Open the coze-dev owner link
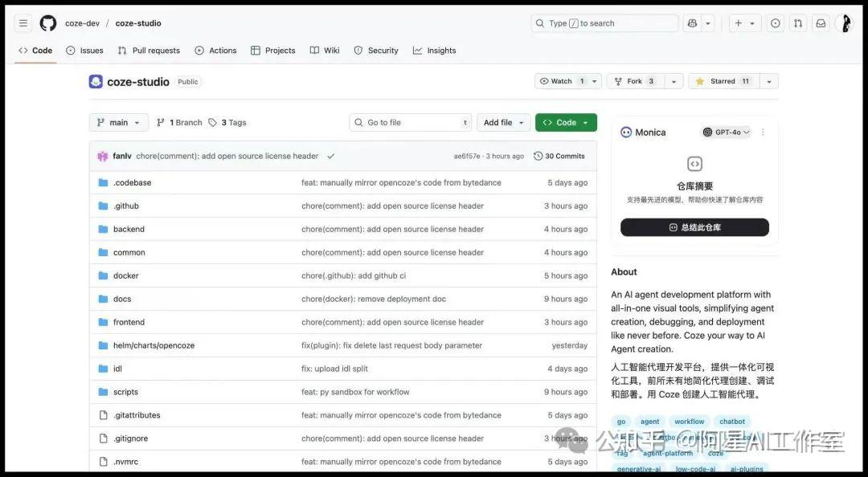The height and width of the screenshot is (477, 868). pos(83,23)
